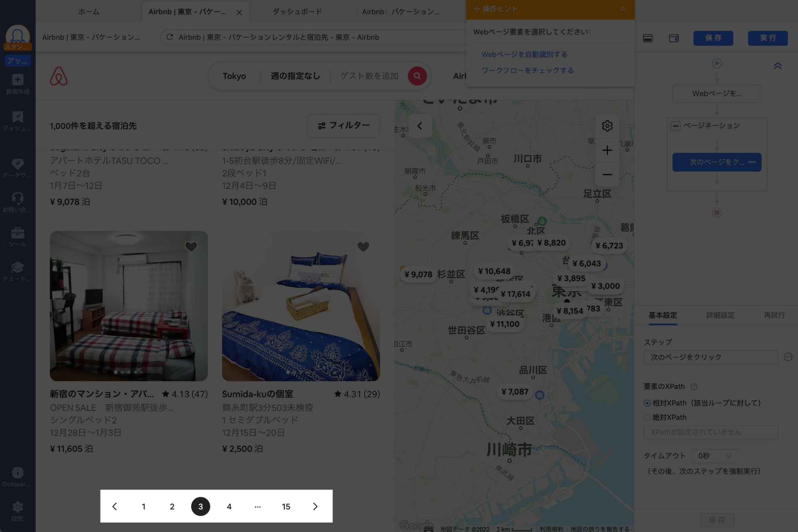Click the Octoparse info icon
Image resolution: width=798 pixels, height=532 pixels.
click(x=17, y=473)
